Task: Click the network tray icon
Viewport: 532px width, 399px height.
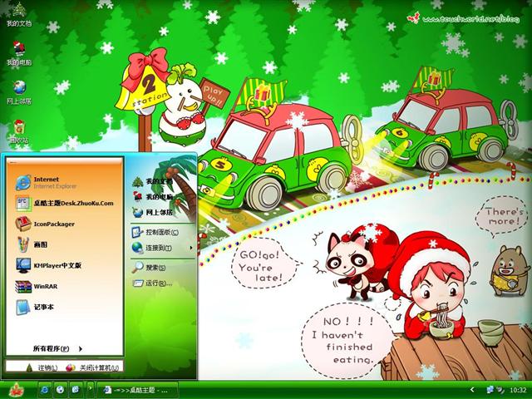Action: pos(490,390)
